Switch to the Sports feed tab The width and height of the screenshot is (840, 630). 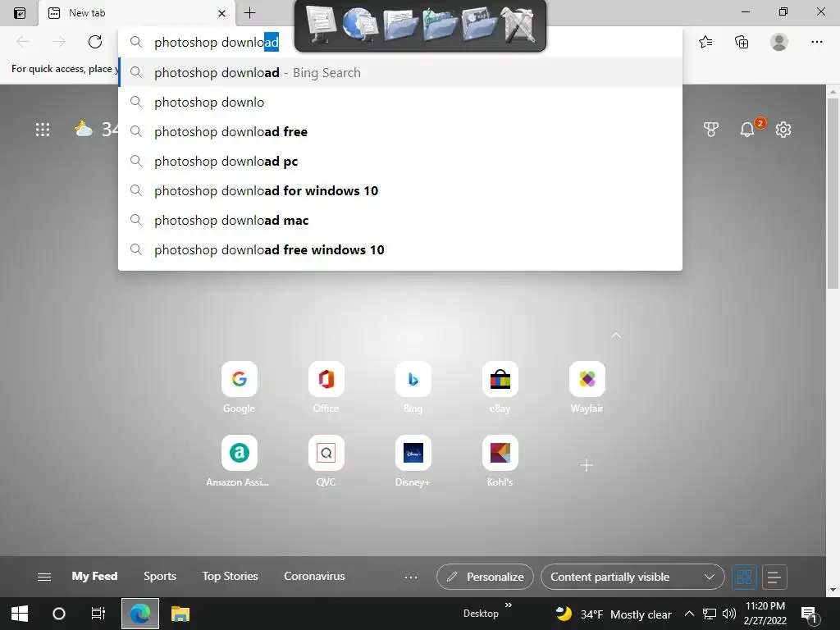(160, 576)
